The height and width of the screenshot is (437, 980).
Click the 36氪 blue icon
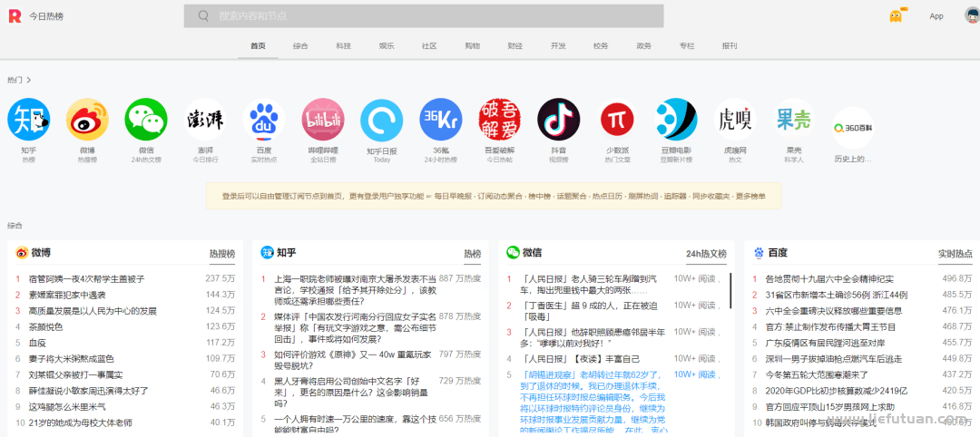[441, 120]
